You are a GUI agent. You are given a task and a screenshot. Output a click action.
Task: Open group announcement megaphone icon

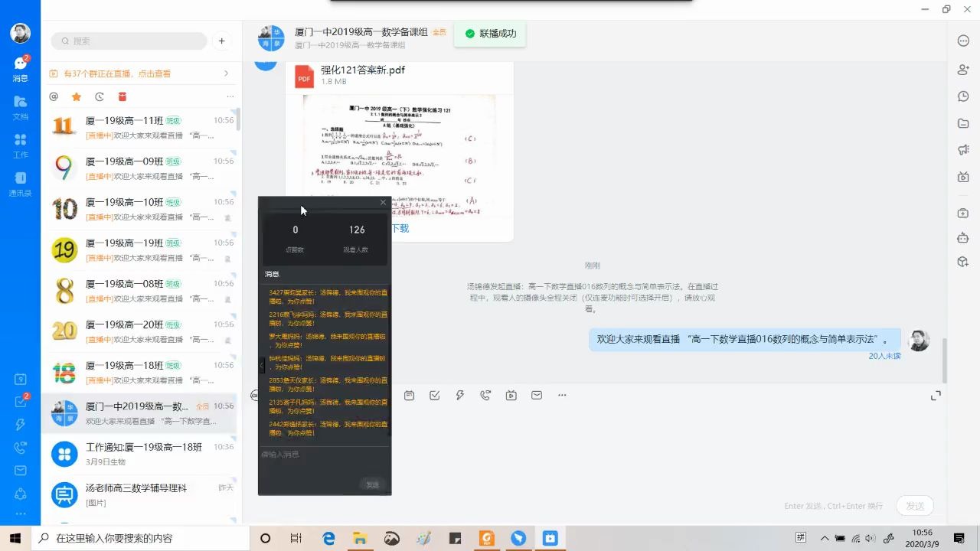963,150
